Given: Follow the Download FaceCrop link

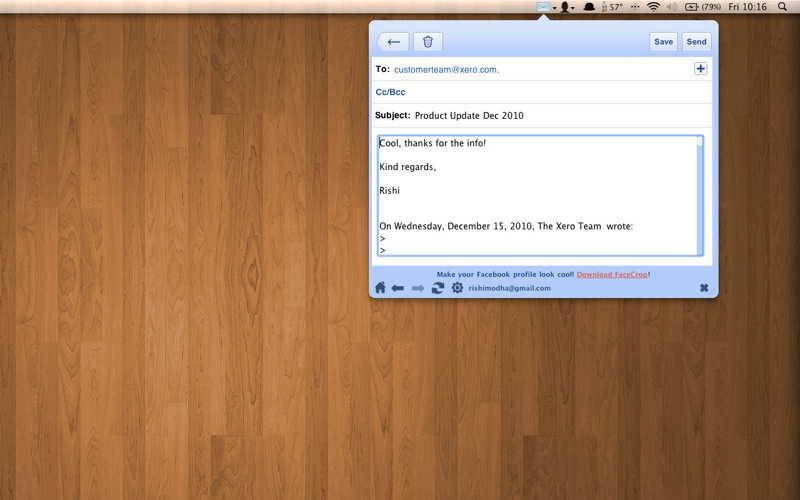Looking at the screenshot, I should 612,274.
